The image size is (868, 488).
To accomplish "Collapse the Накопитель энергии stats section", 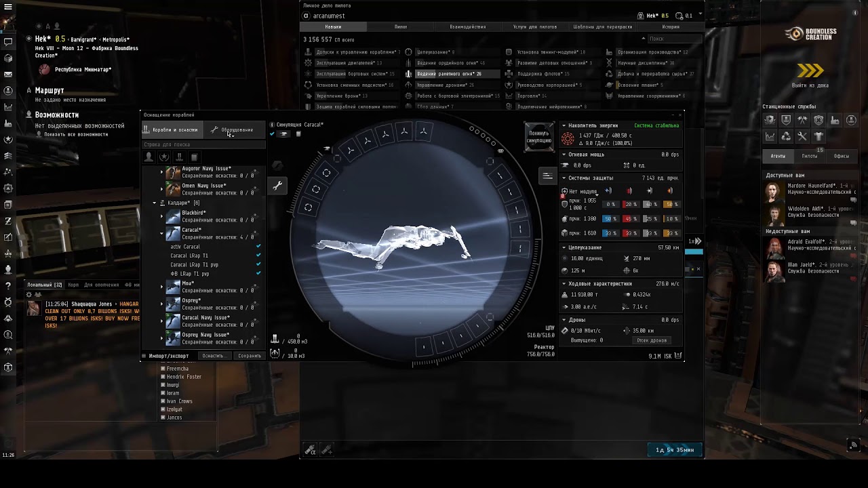I will pyautogui.click(x=564, y=125).
